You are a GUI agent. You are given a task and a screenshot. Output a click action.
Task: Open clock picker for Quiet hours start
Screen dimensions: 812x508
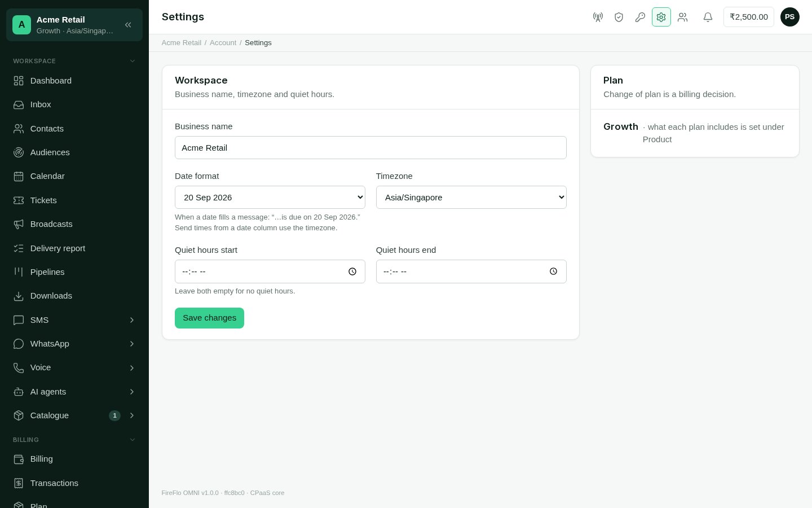(352, 271)
